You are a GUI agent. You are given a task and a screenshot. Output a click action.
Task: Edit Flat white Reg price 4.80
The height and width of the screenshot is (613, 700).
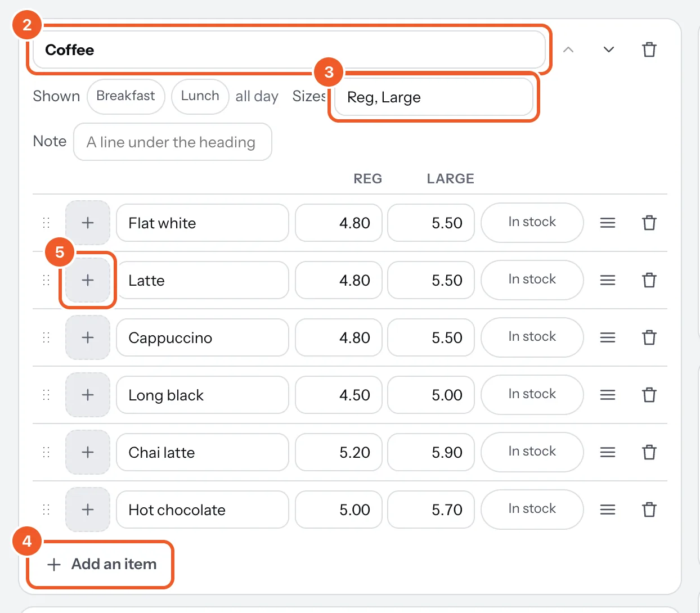[x=339, y=223]
